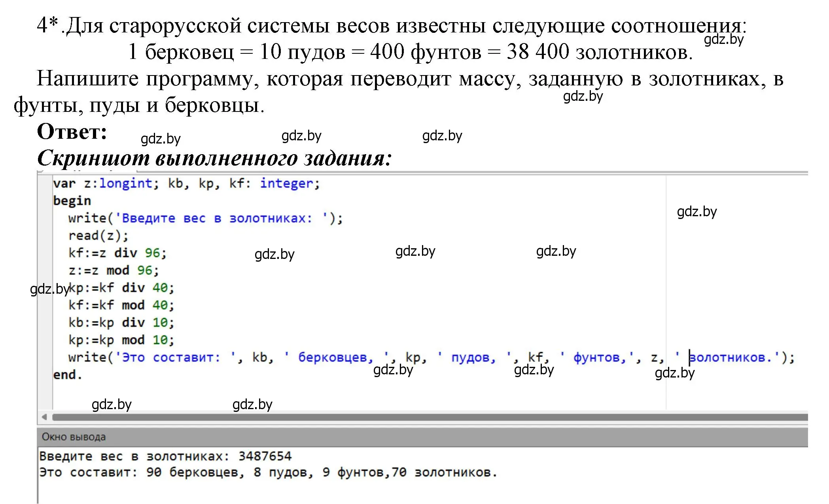
Task: Click the line beginning "write('Это составит: '"
Action: (x=431, y=357)
